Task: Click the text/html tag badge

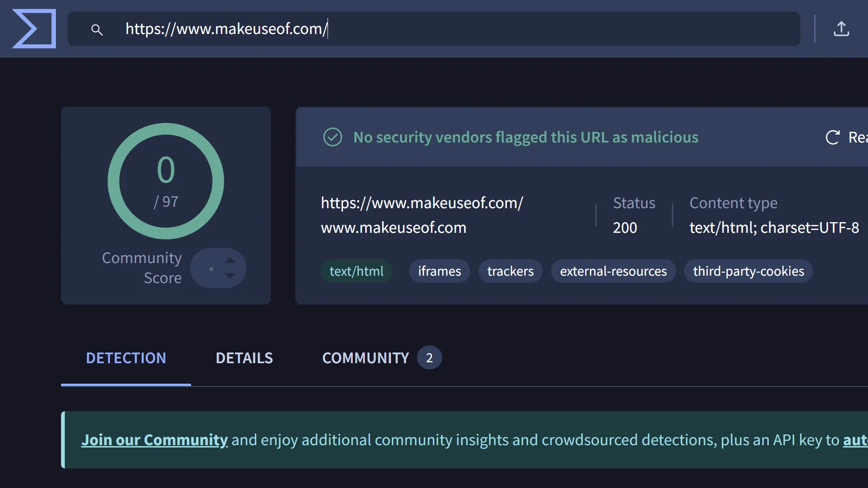Action: pos(356,271)
